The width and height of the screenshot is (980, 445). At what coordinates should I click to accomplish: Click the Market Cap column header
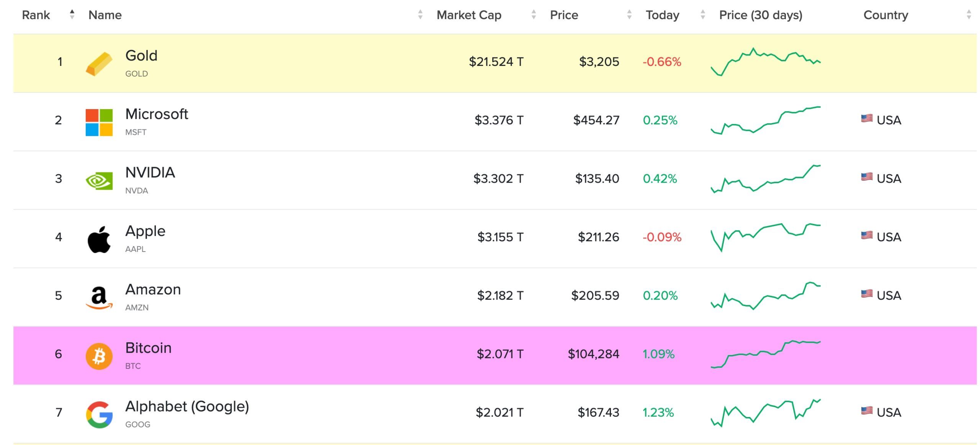[x=469, y=15]
